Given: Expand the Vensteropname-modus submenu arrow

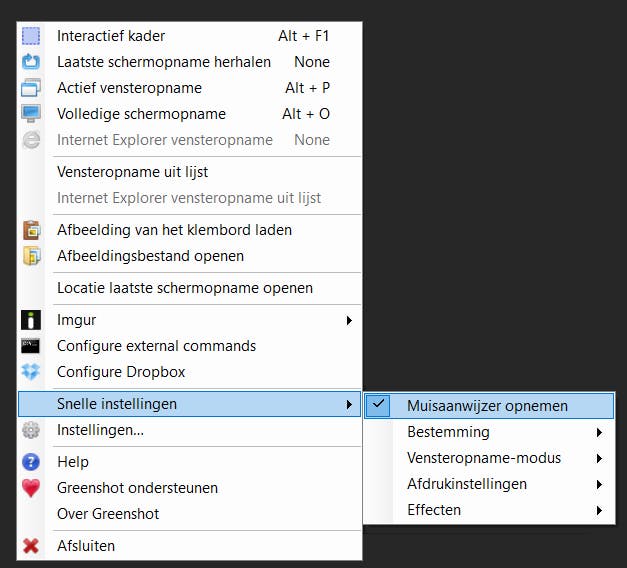Looking at the screenshot, I should tap(599, 458).
